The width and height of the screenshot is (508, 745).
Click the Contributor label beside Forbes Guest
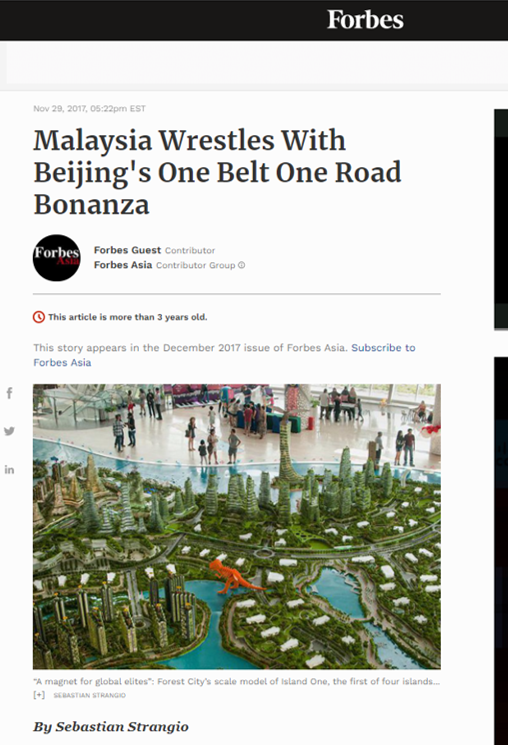[x=190, y=250]
